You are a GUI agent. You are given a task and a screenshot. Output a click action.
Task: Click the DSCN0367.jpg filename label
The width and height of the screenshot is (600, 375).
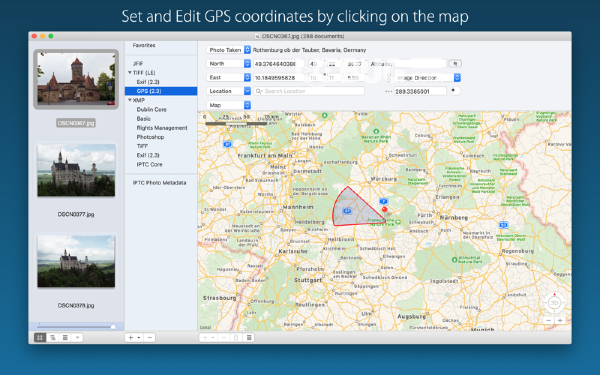76,123
